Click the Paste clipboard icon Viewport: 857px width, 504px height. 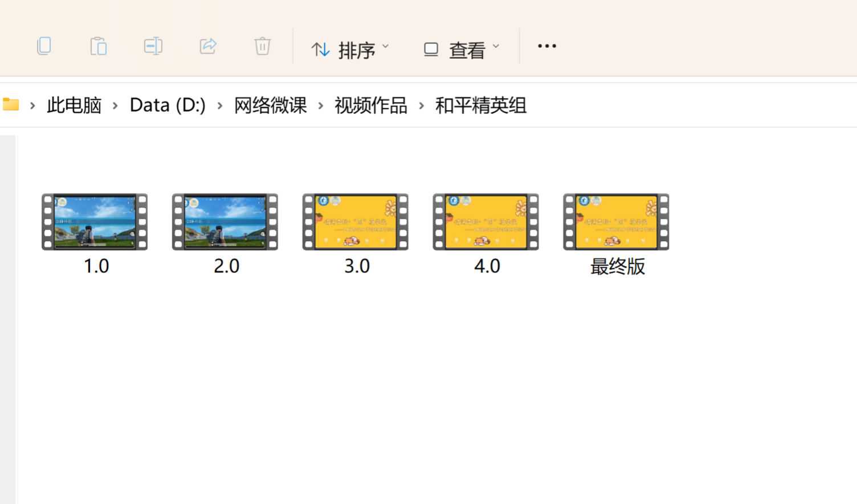pyautogui.click(x=99, y=46)
